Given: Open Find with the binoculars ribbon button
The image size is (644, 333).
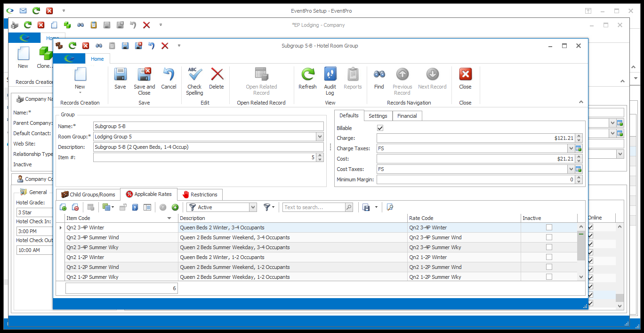Looking at the screenshot, I should [379, 78].
